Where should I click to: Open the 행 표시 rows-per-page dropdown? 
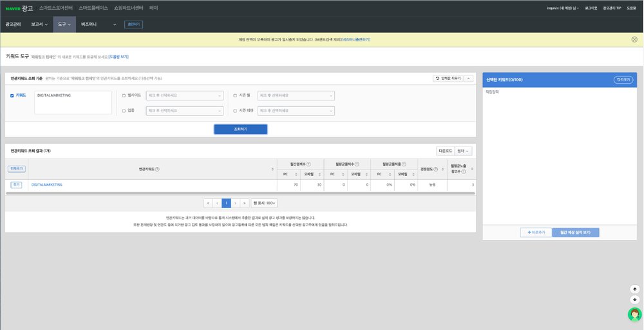(265, 203)
